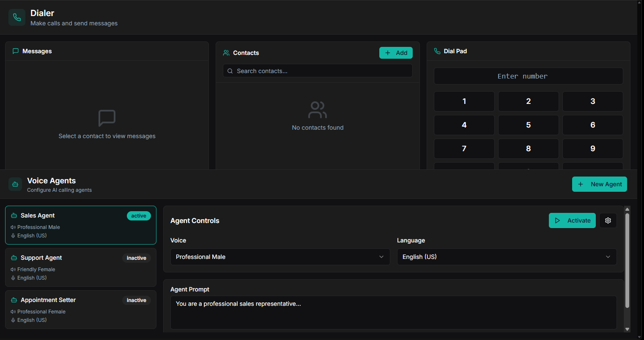Open agent settings gear icon
The width and height of the screenshot is (644, 340).
pyautogui.click(x=608, y=220)
